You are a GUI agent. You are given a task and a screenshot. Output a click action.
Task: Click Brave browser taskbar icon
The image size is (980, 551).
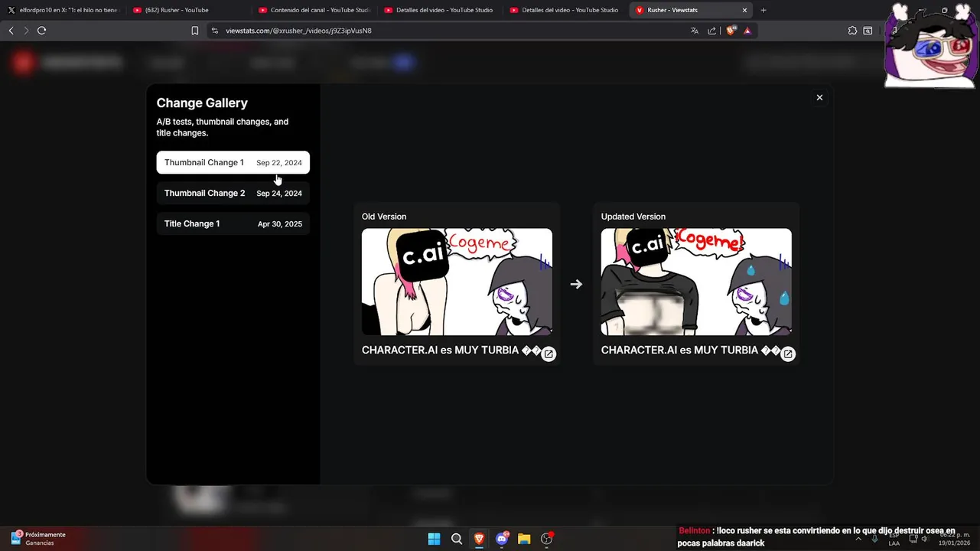pyautogui.click(x=479, y=539)
